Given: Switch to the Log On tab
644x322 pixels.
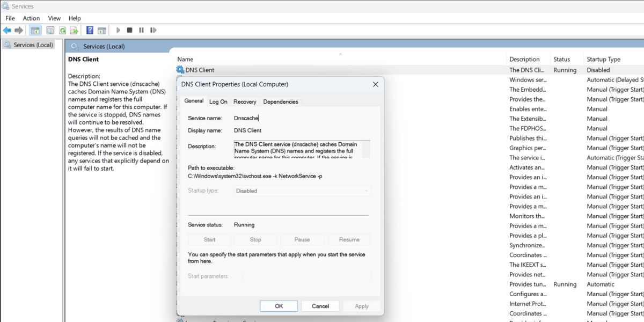Looking at the screenshot, I should pyautogui.click(x=218, y=101).
